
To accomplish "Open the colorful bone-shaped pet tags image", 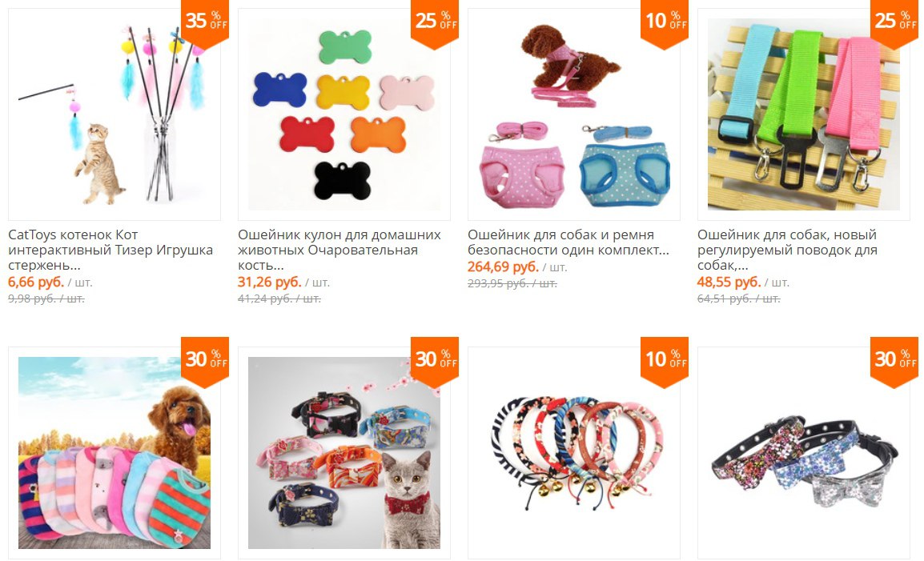I will [344, 114].
